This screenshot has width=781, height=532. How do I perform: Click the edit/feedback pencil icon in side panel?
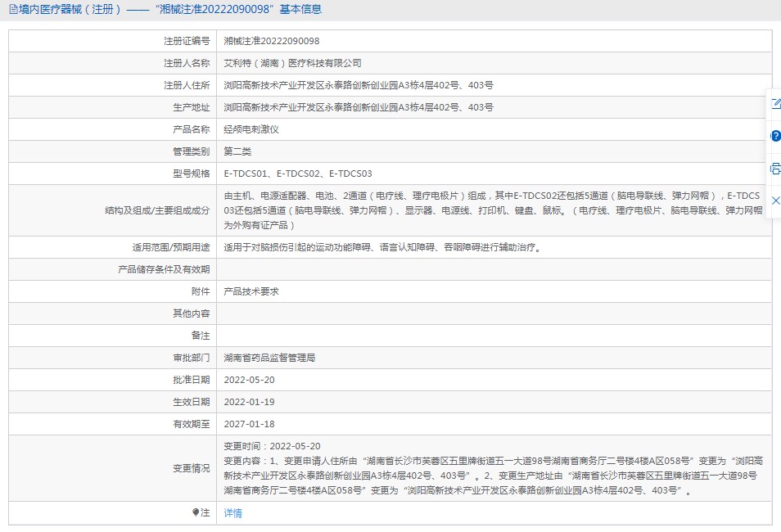click(x=776, y=104)
